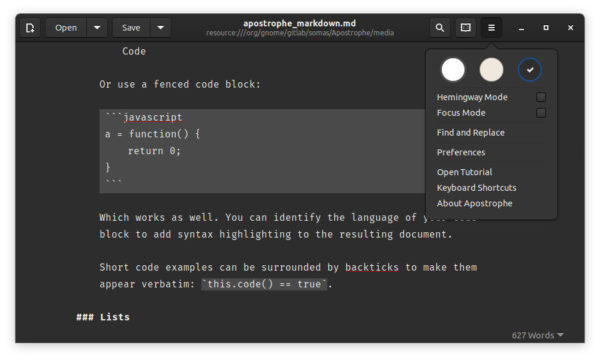Open the search icon in header bar
This screenshot has height=360, width=600.
coord(440,28)
